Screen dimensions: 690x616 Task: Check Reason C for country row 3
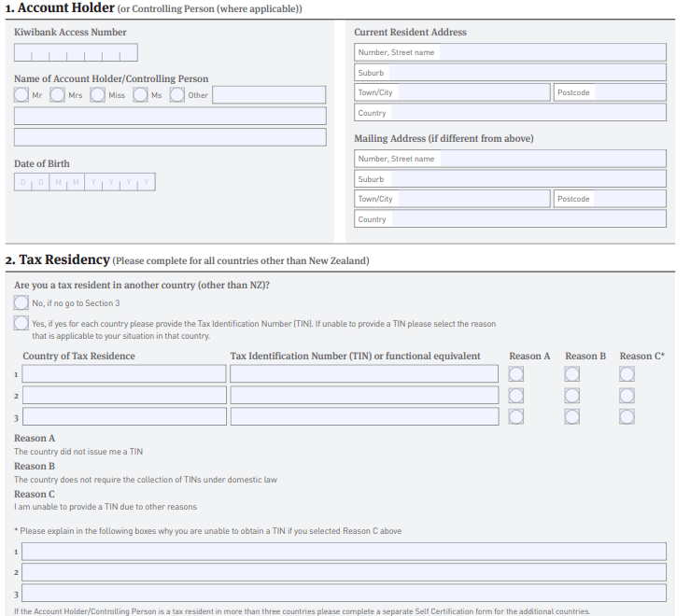coord(627,416)
